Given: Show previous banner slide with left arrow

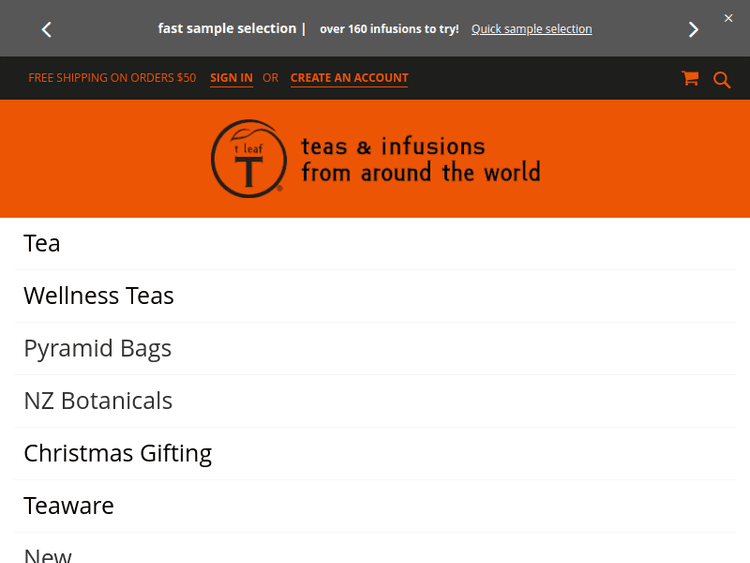Looking at the screenshot, I should pyautogui.click(x=46, y=30).
